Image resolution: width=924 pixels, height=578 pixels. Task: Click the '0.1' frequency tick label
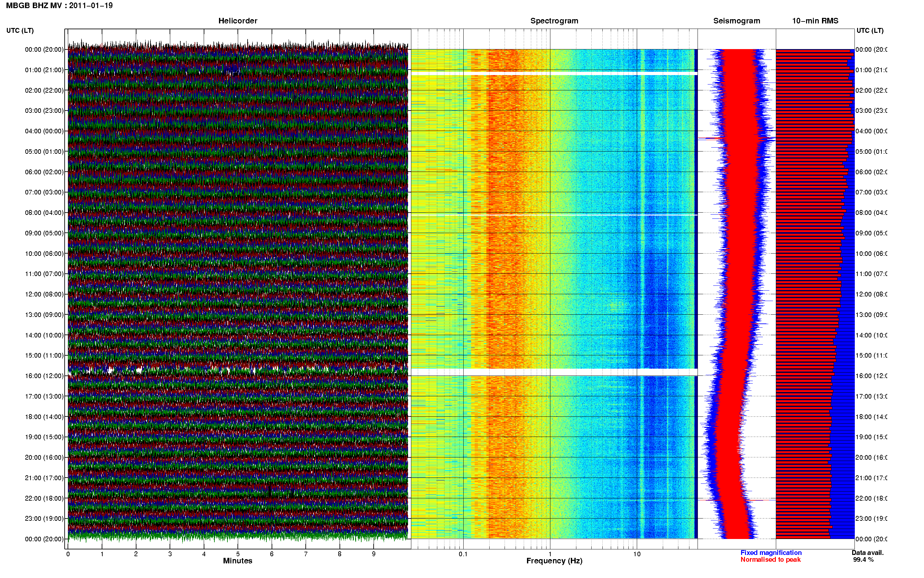click(463, 554)
